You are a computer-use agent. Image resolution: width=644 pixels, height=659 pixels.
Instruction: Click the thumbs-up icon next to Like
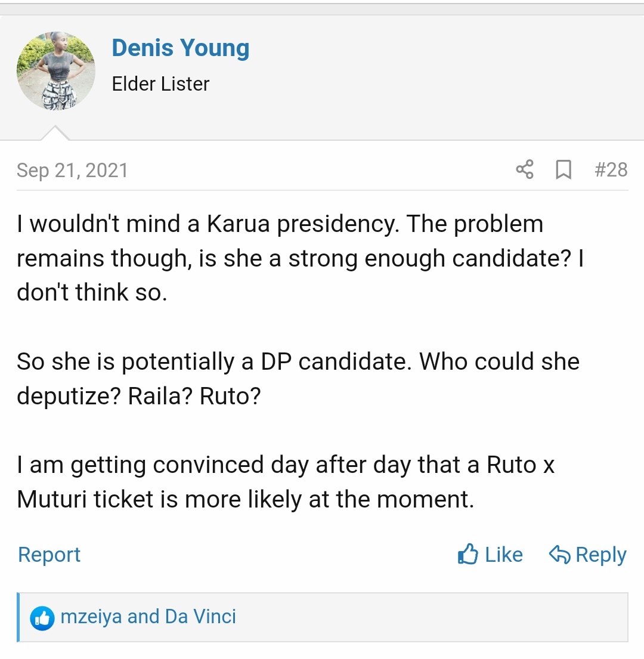(x=468, y=555)
